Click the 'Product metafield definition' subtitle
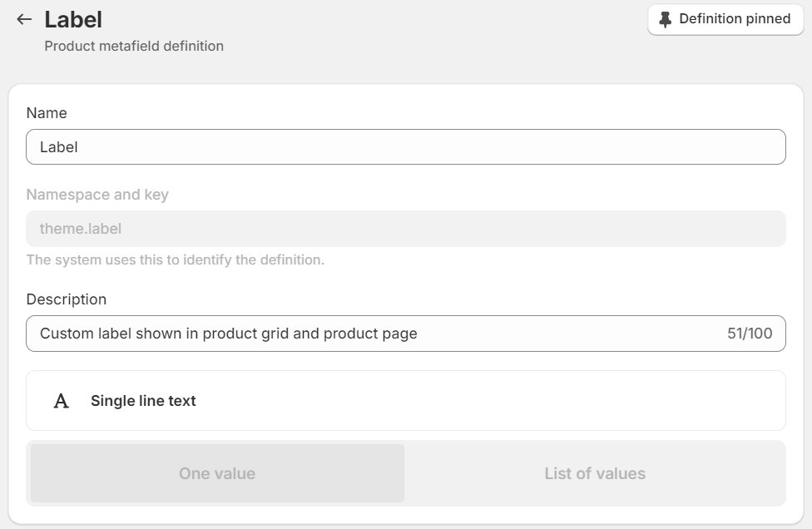 click(134, 46)
